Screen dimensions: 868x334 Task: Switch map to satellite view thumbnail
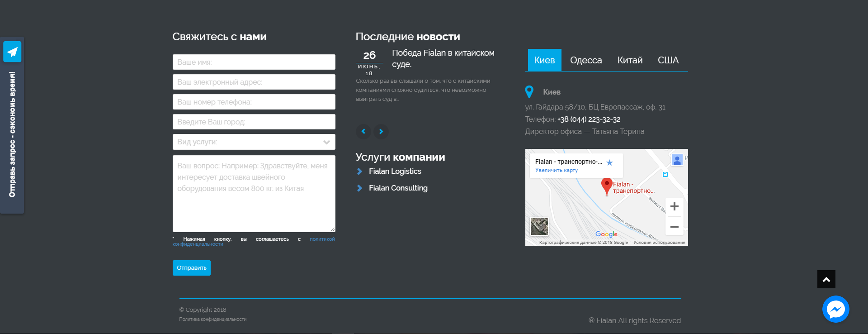(x=539, y=226)
